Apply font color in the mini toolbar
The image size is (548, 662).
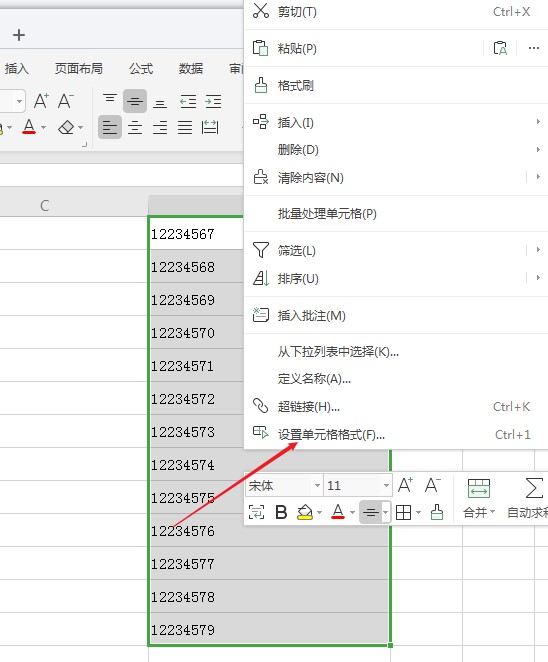click(338, 513)
